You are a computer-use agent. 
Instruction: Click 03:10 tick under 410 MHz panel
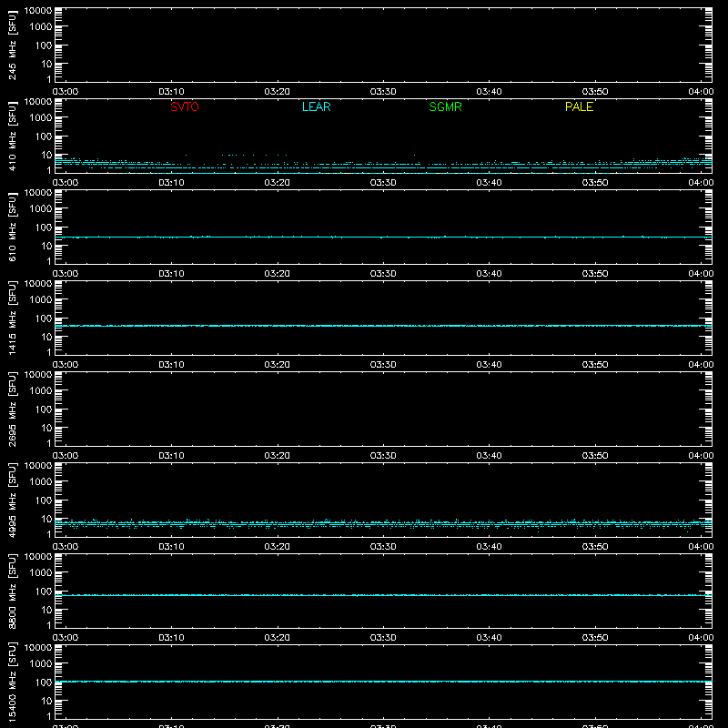tap(171, 183)
